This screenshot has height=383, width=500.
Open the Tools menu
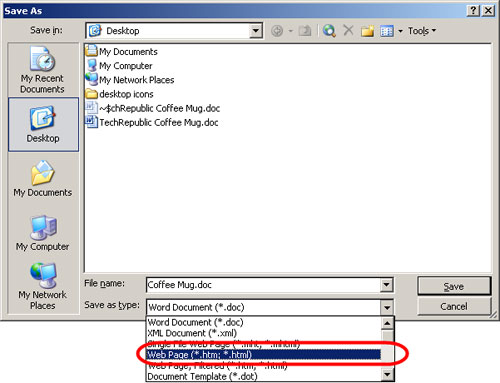pyautogui.click(x=422, y=31)
